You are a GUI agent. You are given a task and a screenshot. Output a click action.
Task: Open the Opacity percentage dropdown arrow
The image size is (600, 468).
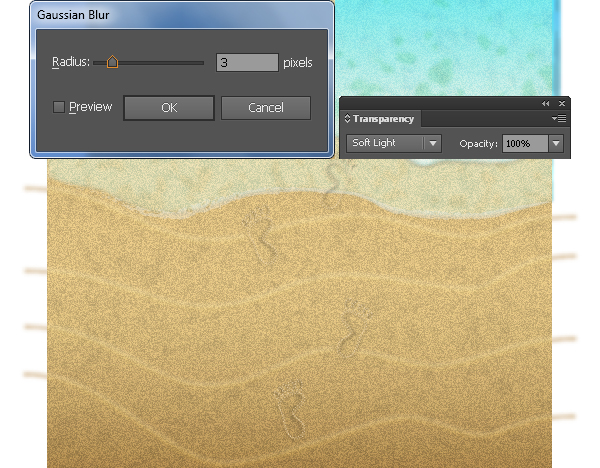(556, 143)
